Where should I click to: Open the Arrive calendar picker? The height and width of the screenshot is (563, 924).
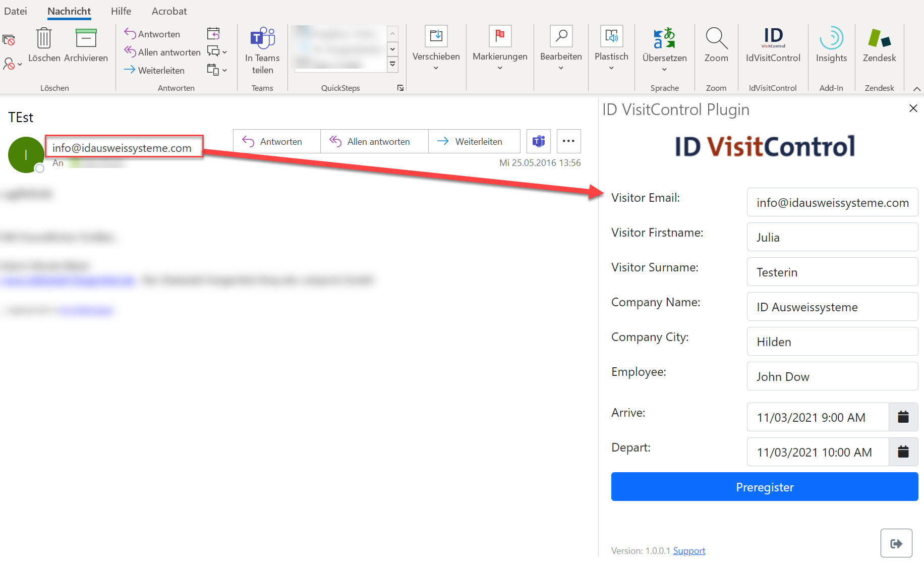[903, 417]
